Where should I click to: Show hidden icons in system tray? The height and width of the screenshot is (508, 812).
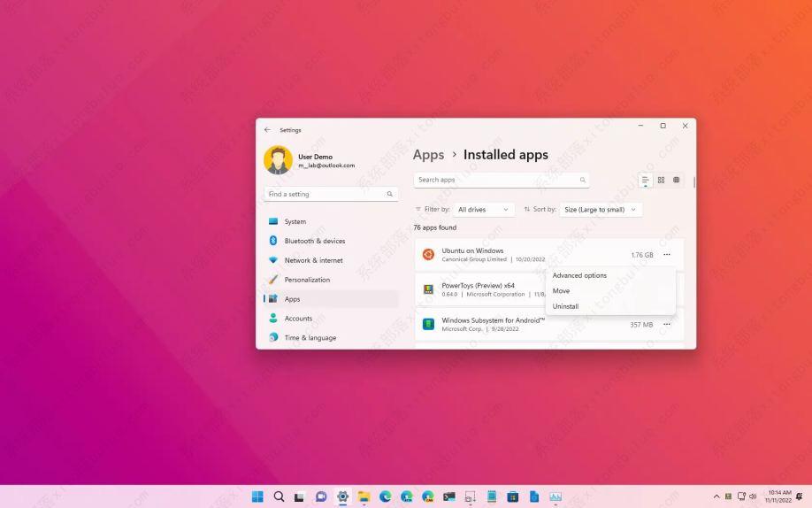[716, 496]
